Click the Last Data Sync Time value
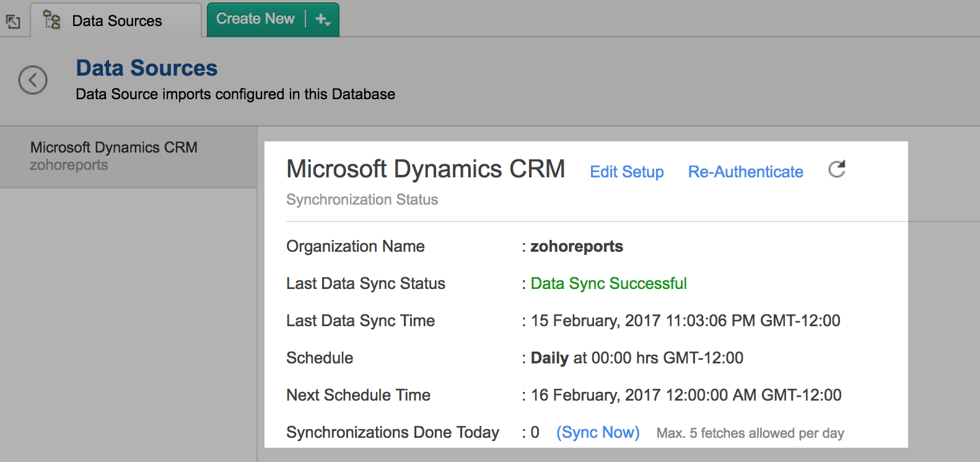This screenshot has height=462, width=980. 685,321
